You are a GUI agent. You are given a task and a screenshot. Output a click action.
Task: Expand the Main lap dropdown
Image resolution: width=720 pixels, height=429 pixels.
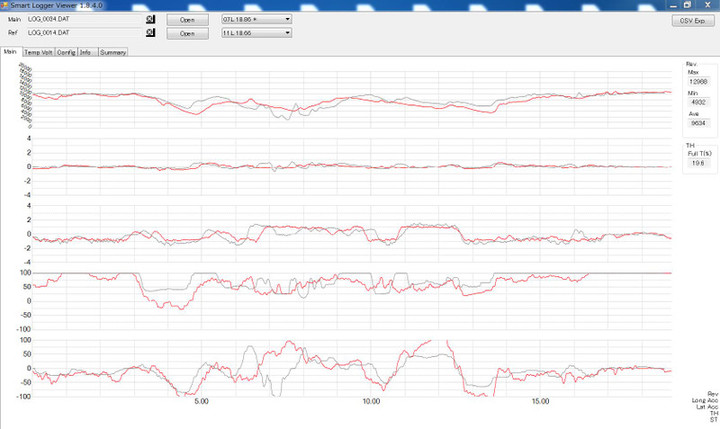(x=287, y=19)
